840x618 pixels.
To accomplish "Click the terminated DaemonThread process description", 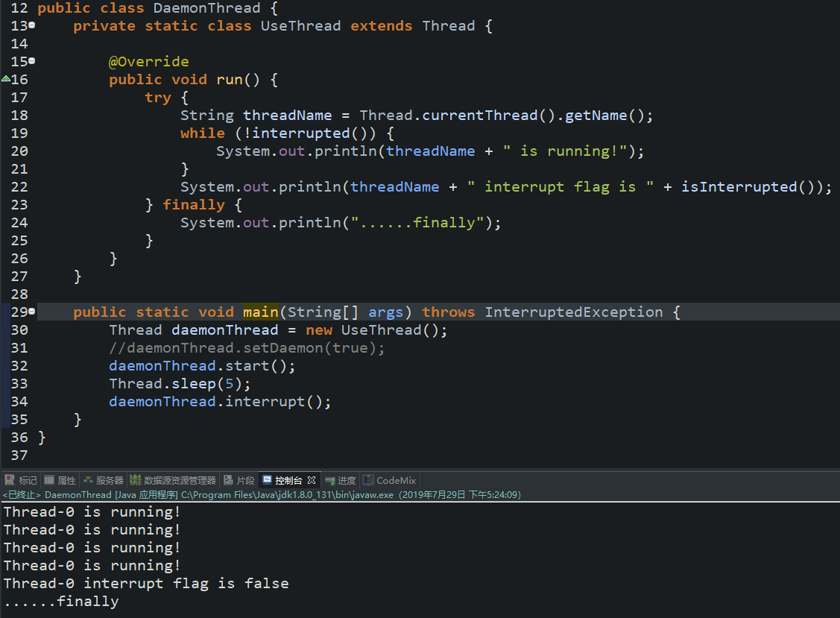I will coord(262,494).
